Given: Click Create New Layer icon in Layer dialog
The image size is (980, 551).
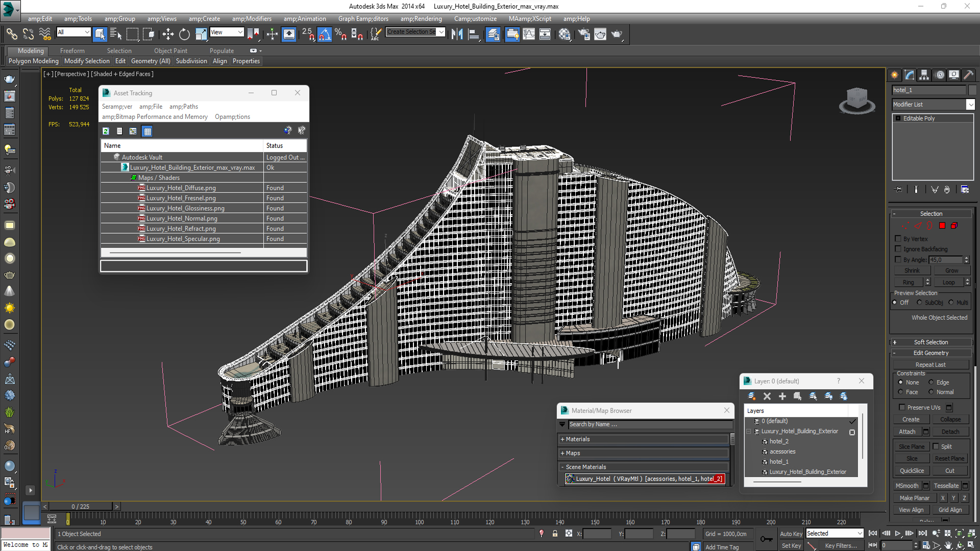Looking at the screenshot, I should pos(752,396).
